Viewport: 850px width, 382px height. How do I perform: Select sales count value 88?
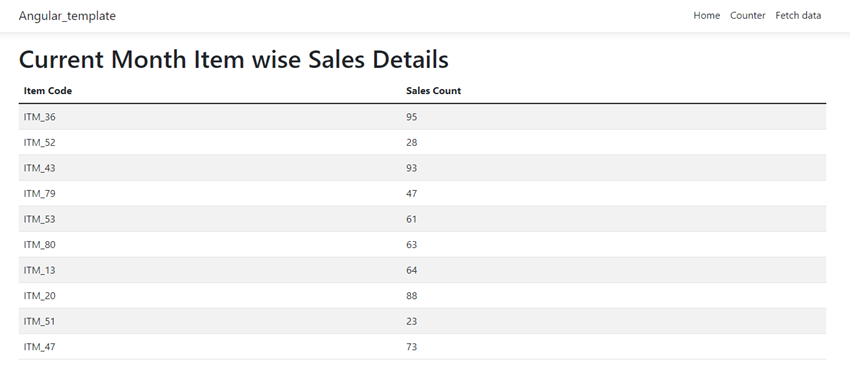(411, 295)
